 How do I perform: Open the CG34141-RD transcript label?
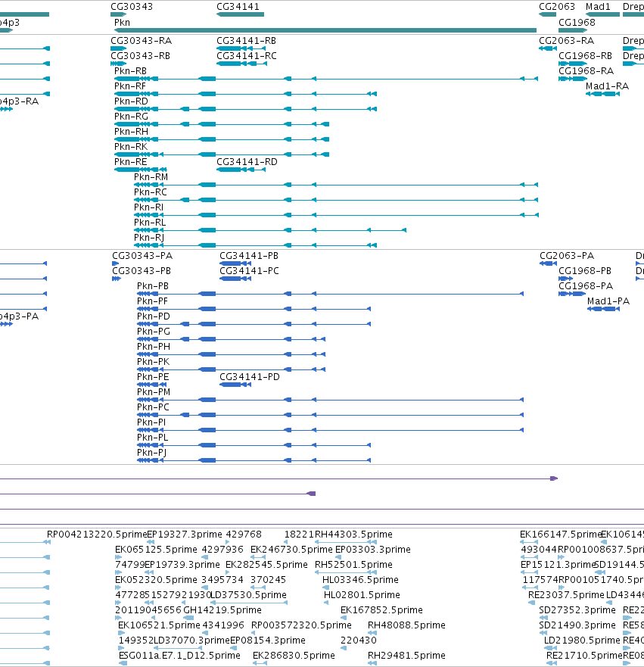point(247,162)
